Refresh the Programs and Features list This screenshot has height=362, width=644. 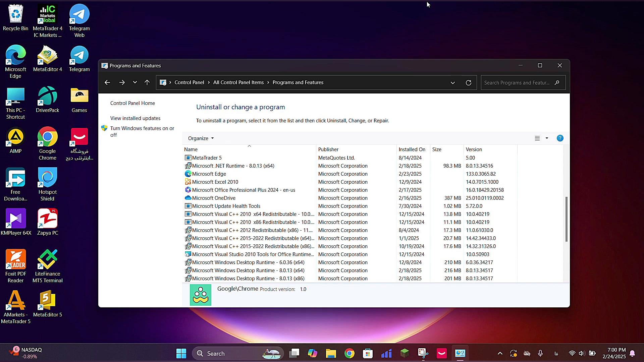pyautogui.click(x=469, y=83)
